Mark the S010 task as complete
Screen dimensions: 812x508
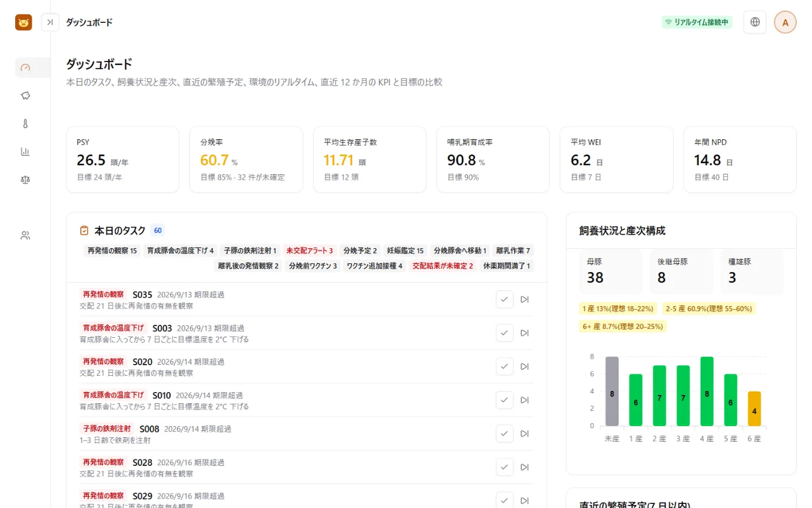(504, 400)
